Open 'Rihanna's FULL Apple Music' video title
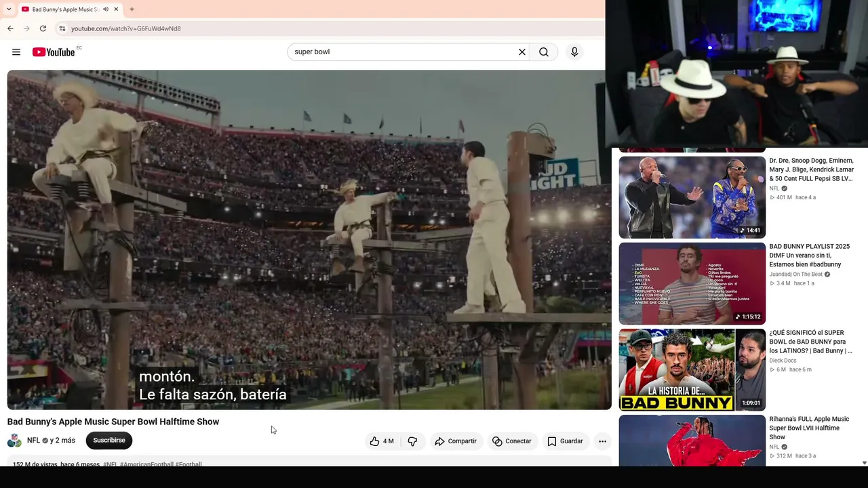The height and width of the screenshot is (488, 868). [809, 428]
